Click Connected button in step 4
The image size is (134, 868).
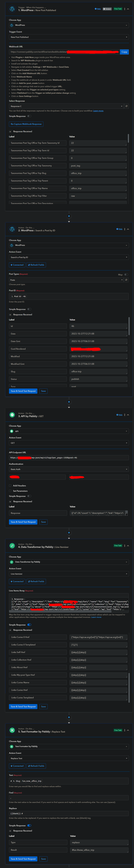click(x=17, y=581)
